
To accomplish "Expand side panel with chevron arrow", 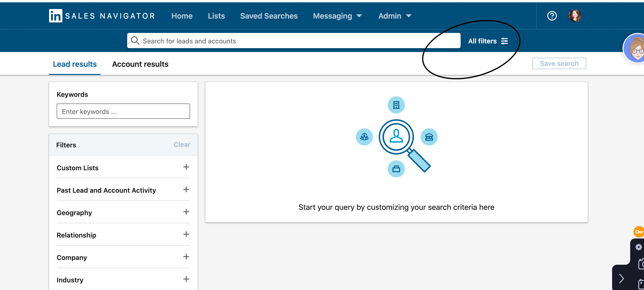I will [621, 279].
